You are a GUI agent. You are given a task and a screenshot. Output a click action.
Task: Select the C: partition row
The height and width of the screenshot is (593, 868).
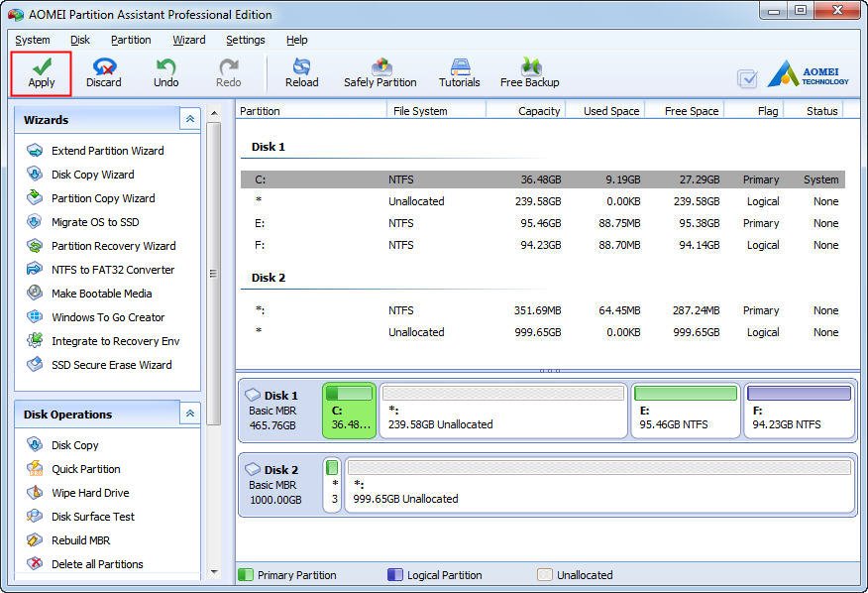(x=543, y=179)
